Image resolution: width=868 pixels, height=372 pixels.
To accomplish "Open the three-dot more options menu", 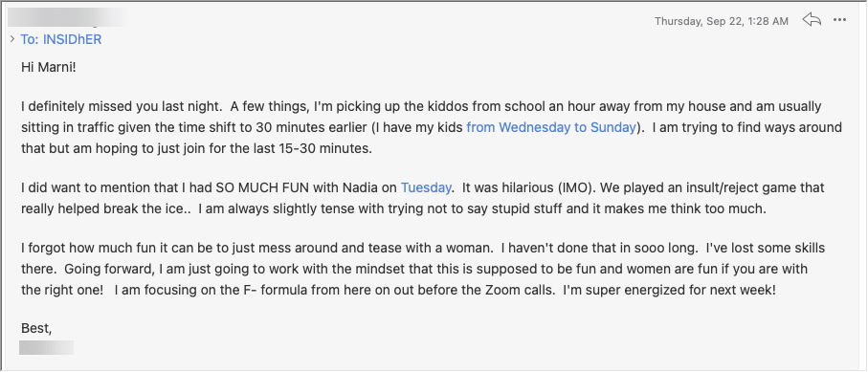I will click(839, 20).
